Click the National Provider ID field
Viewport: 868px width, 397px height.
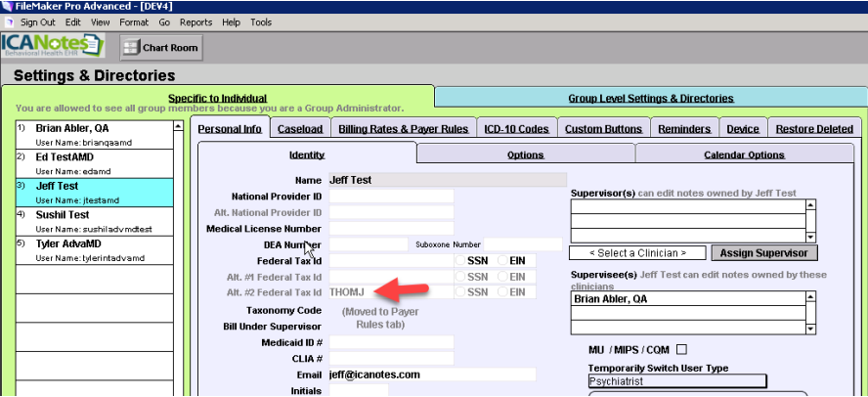(391, 197)
